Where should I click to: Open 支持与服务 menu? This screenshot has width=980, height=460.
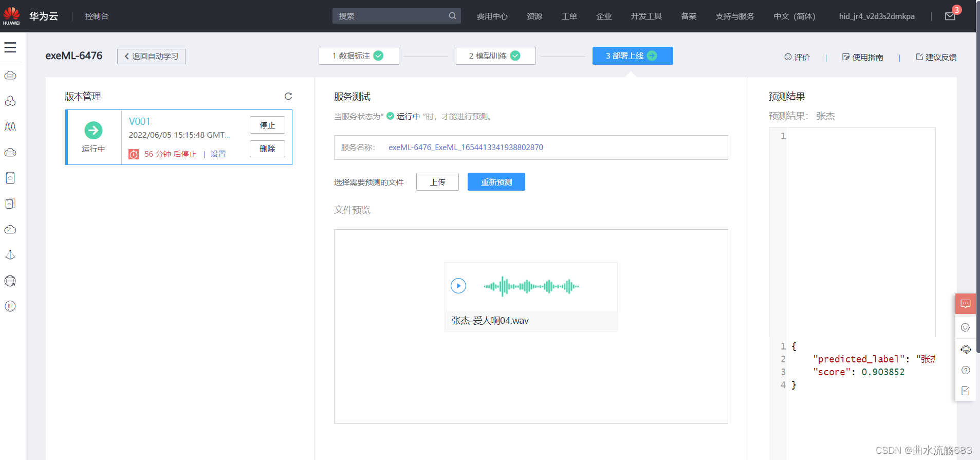[735, 16]
